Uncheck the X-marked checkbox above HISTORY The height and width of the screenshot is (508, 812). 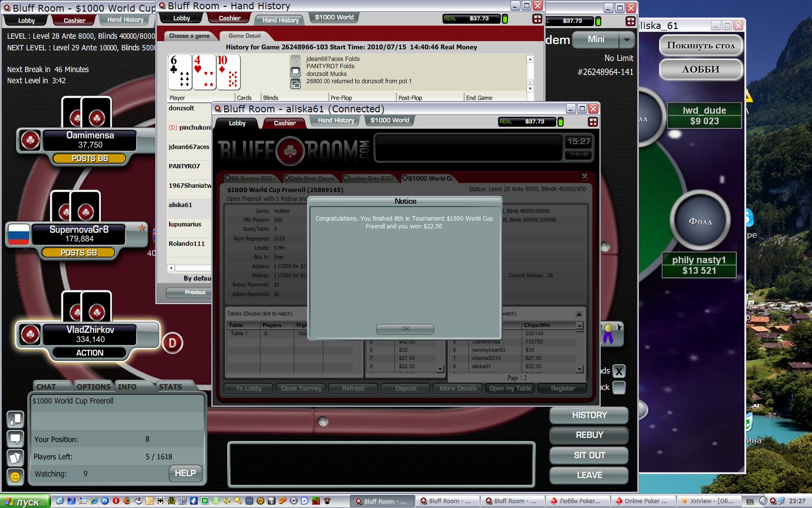tap(619, 371)
